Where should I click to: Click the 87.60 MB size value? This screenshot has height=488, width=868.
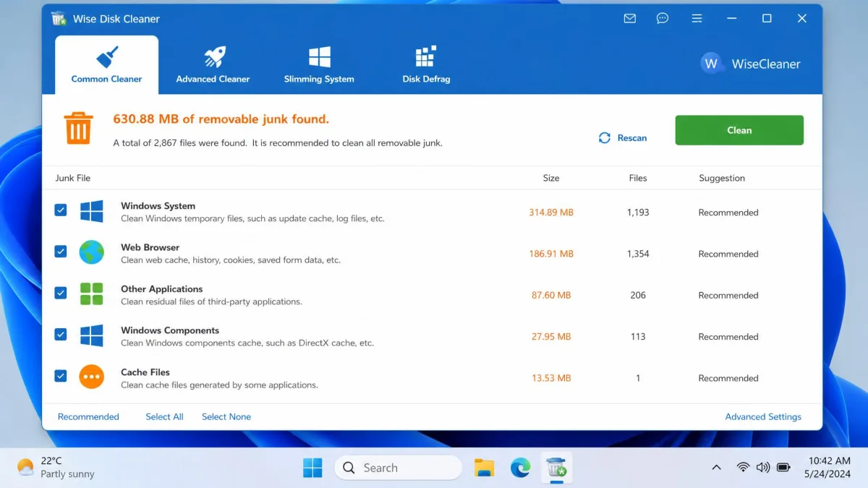click(551, 295)
